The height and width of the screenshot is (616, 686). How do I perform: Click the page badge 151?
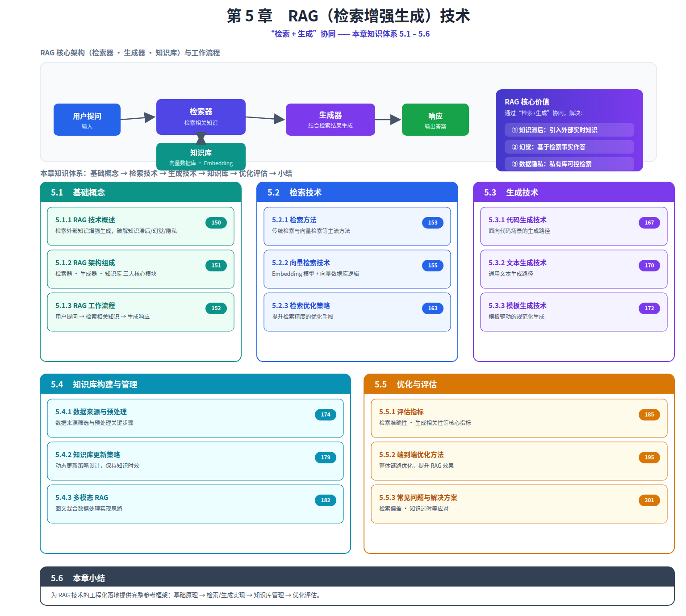coord(216,266)
